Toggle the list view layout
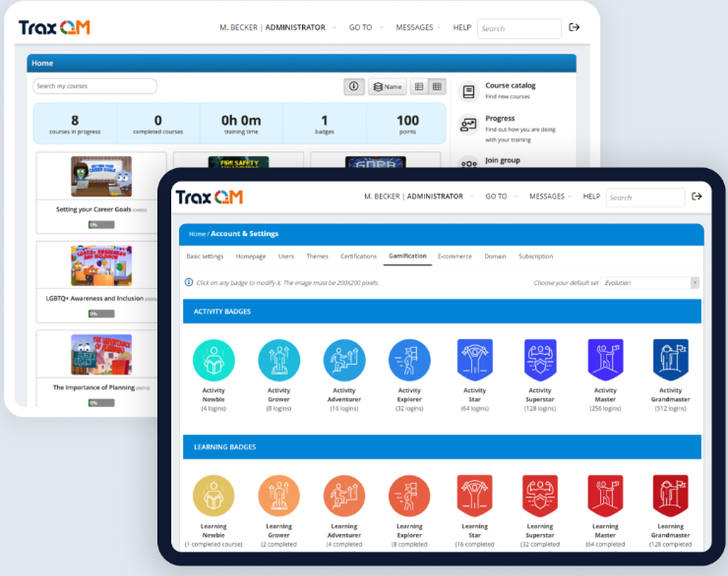The width and height of the screenshot is (728, 576). point(418,86)
